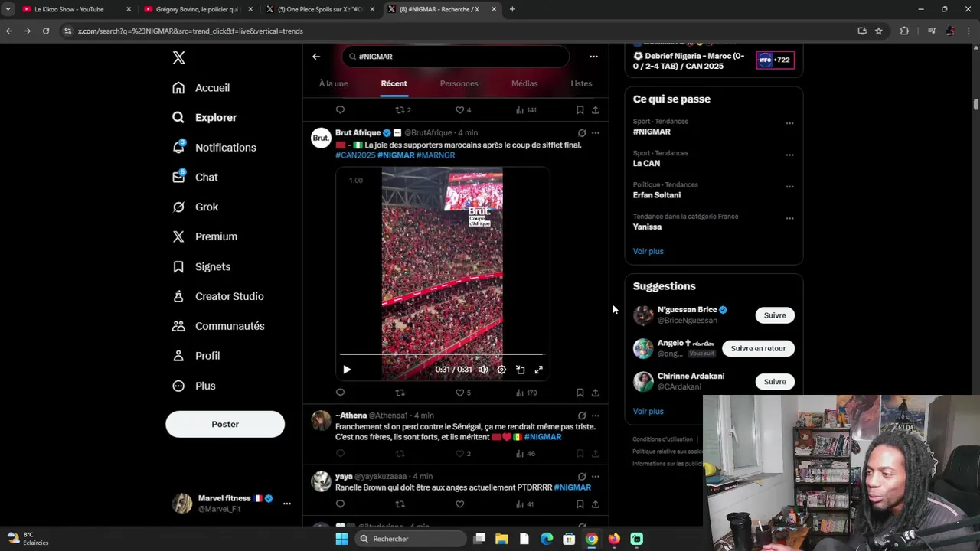Click the #NIGMAR search field

point(456,57)
